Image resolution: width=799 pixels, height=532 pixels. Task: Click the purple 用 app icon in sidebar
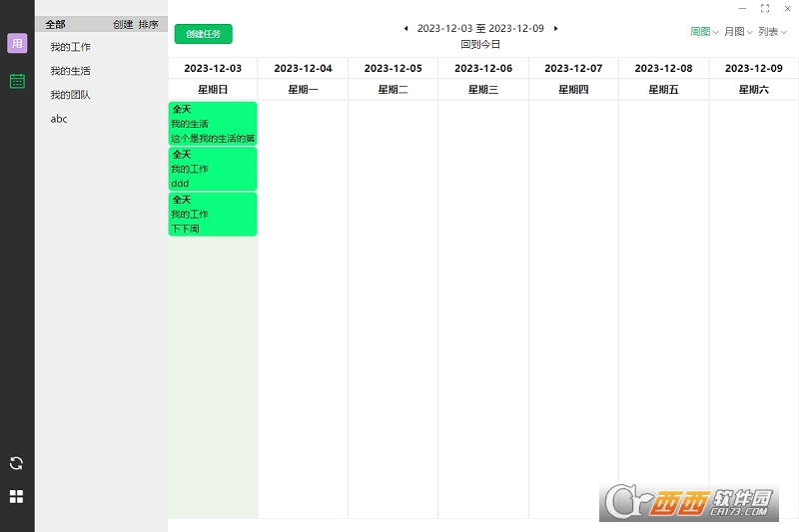tap(17, 43)
